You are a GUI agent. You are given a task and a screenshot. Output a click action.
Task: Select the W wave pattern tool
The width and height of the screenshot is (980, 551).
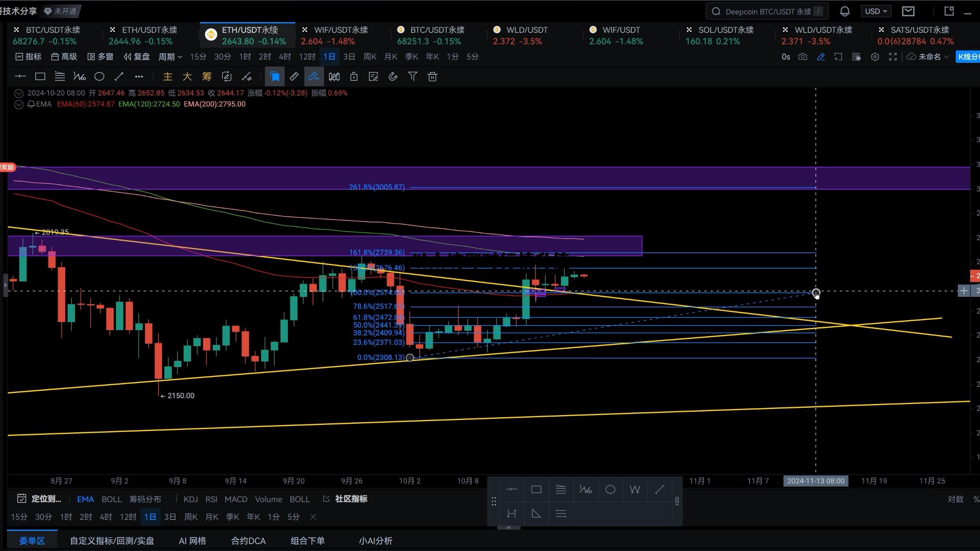[635, 489]
